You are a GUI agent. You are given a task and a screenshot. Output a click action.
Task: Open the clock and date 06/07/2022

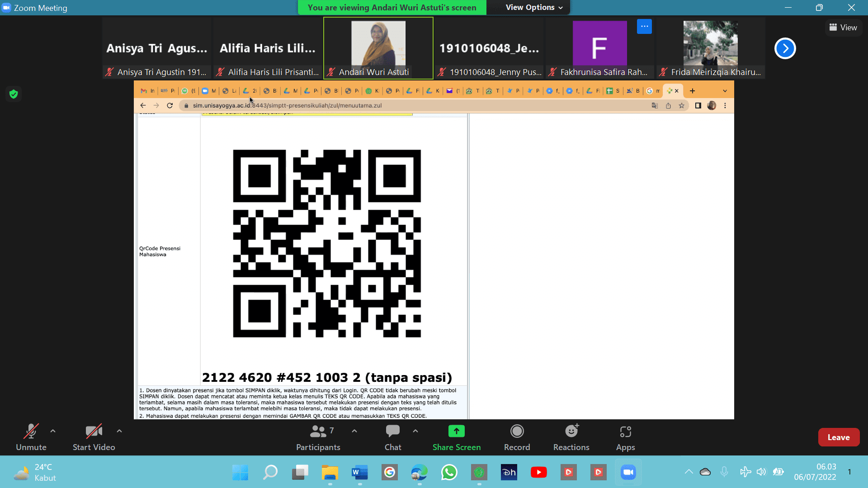(815, 472)
